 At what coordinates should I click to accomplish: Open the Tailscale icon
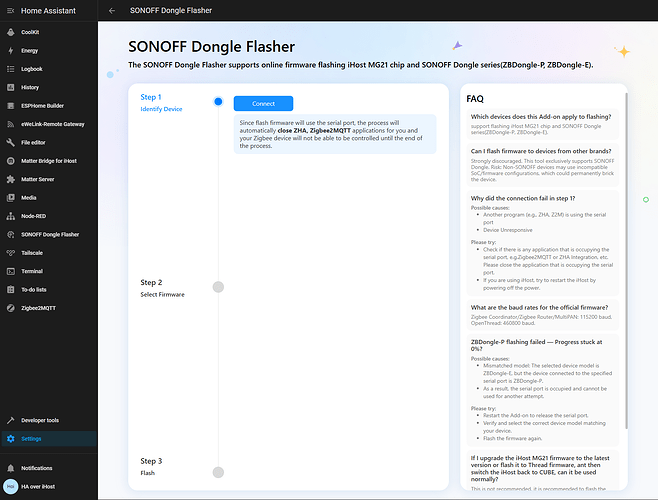click(x=10, y=253)
